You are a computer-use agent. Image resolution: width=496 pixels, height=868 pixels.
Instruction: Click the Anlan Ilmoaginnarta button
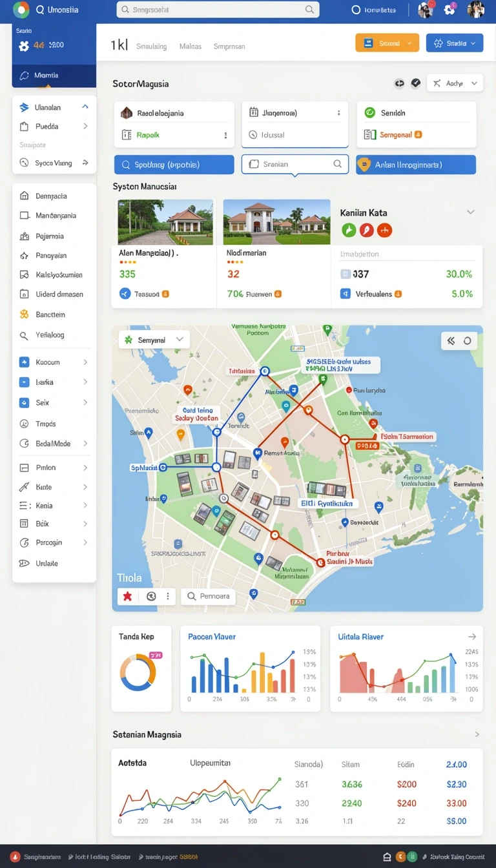point(416,165)
